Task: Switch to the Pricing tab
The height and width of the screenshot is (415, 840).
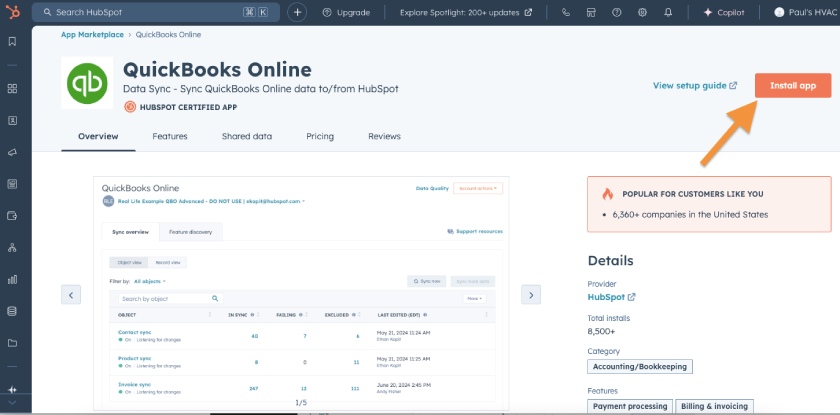Action: [320, 137]
